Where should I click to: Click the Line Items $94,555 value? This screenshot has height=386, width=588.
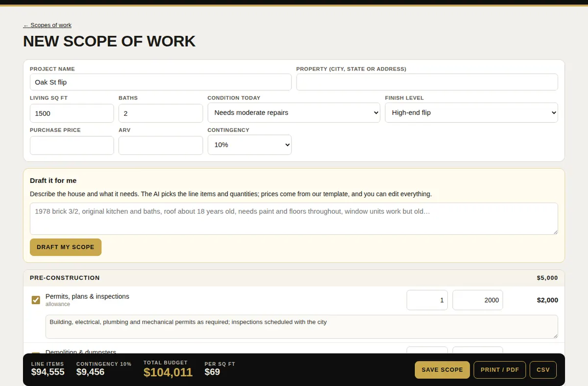tap(48, 372)
